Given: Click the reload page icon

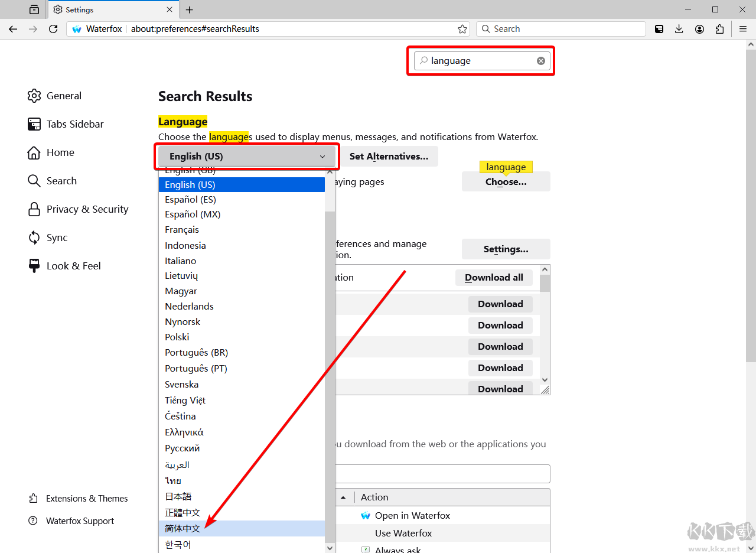Looking at the screenshot, I should (x=53, y=29).
